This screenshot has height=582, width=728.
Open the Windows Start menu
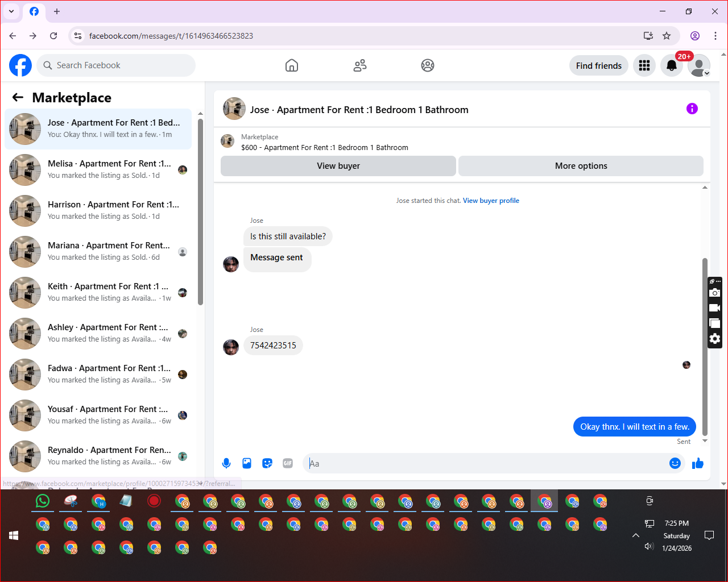14,535
